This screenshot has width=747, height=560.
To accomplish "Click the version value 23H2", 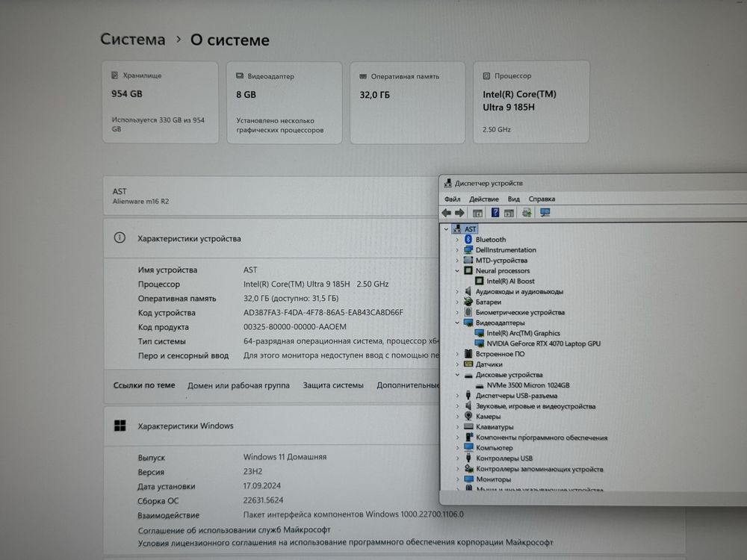I will [252, 471].
